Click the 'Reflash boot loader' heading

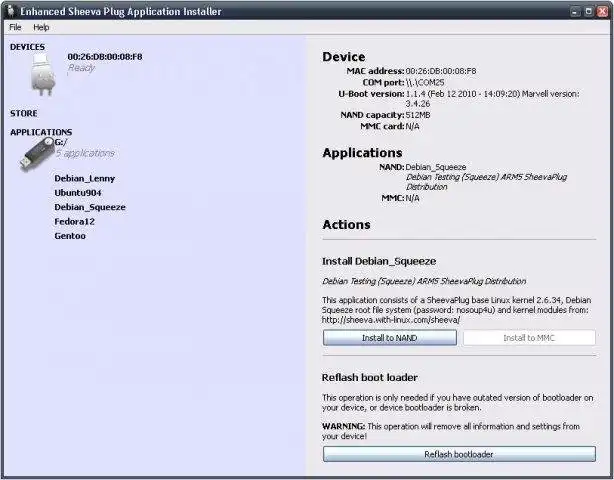click(370, 377)
